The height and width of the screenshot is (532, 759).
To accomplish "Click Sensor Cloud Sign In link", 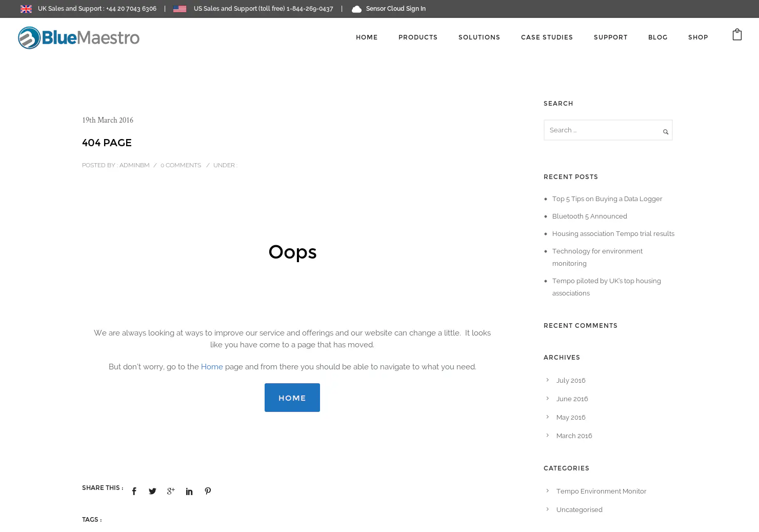I will 396,9.
